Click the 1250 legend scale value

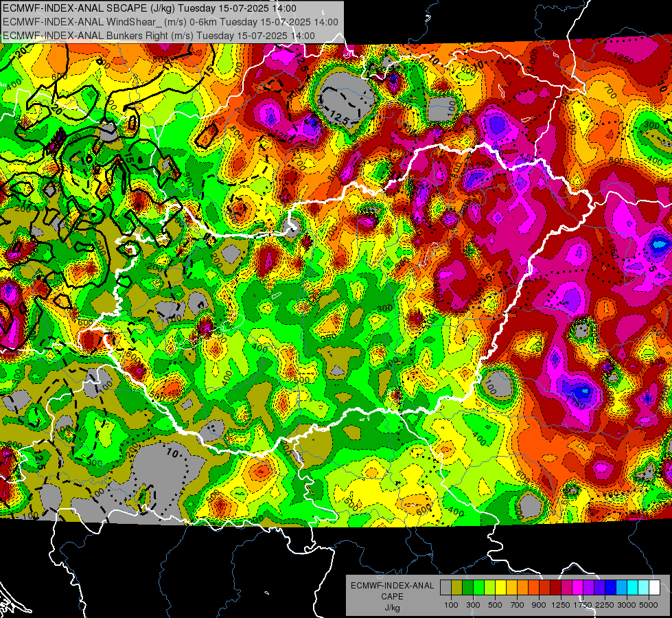561,605
